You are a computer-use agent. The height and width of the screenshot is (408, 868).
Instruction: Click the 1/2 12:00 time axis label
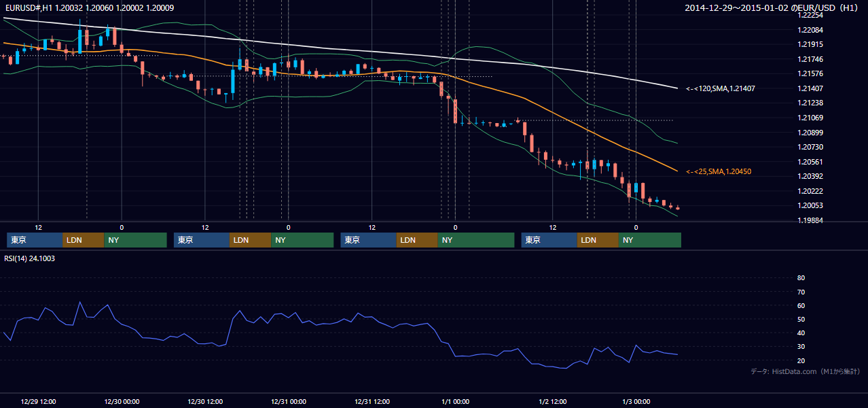tap(552, 401)
